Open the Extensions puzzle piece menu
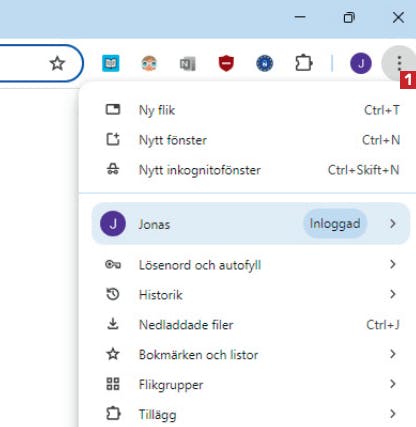Image resolution: width=416 pixels, height=427 pixels. pyautogui.click(x=303, y=63)
